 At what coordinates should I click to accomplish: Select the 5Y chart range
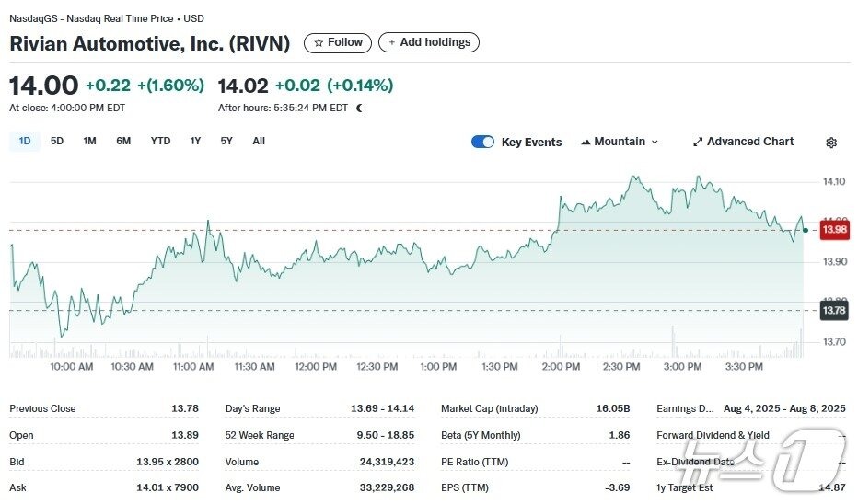(x=226, y=142)
